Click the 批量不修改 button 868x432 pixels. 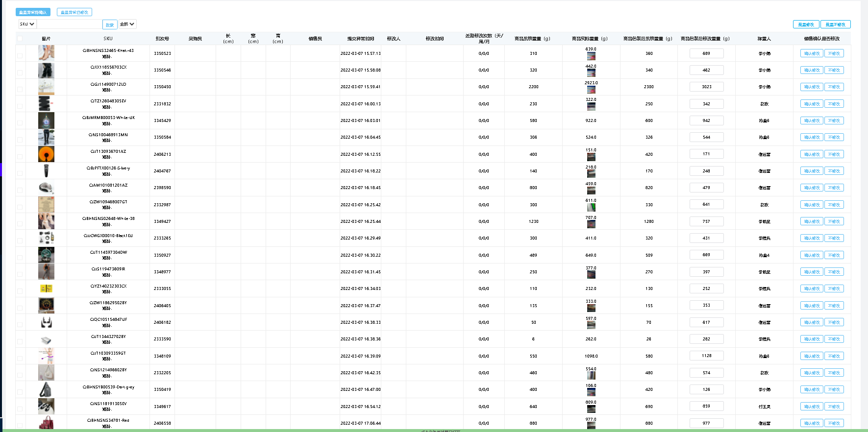[835, 24]
